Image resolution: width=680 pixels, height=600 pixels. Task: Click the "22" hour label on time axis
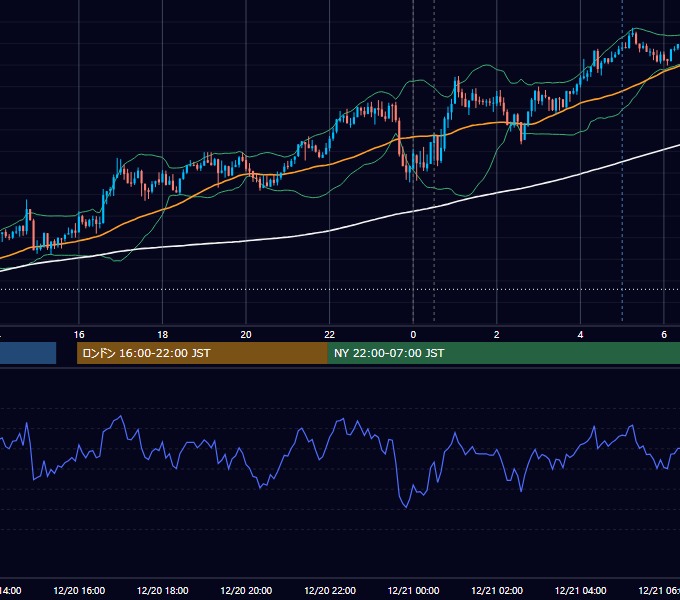(330, 334)
